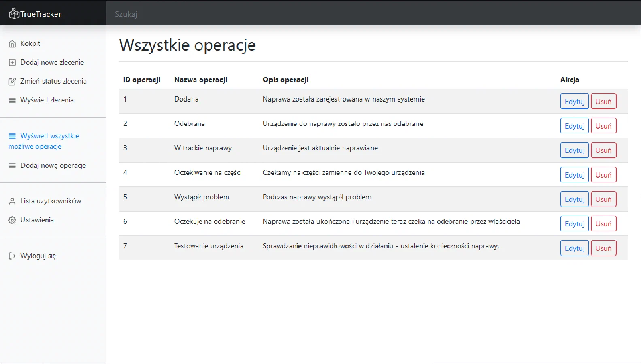Delete the Odebrana operation
This screenshot has width=641, height=364.
click(603, 126)
